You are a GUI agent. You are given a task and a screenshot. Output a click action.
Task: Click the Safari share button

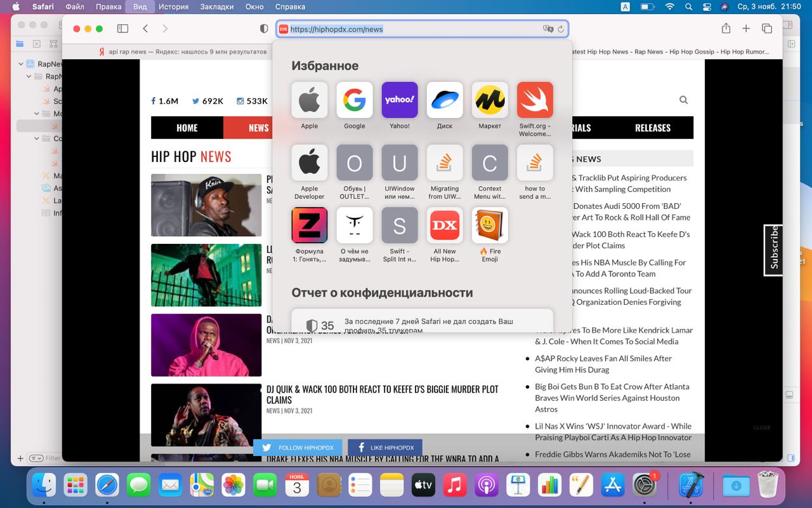coord(726,29)
